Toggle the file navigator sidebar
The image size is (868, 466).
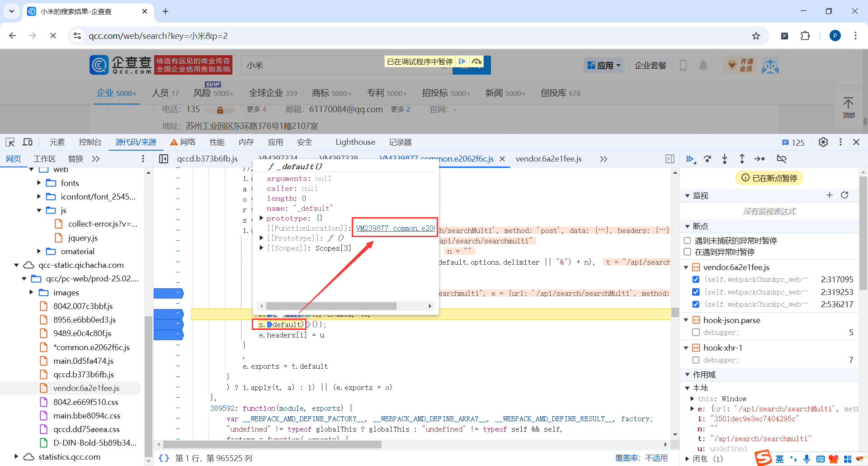[x=164, y=159]
